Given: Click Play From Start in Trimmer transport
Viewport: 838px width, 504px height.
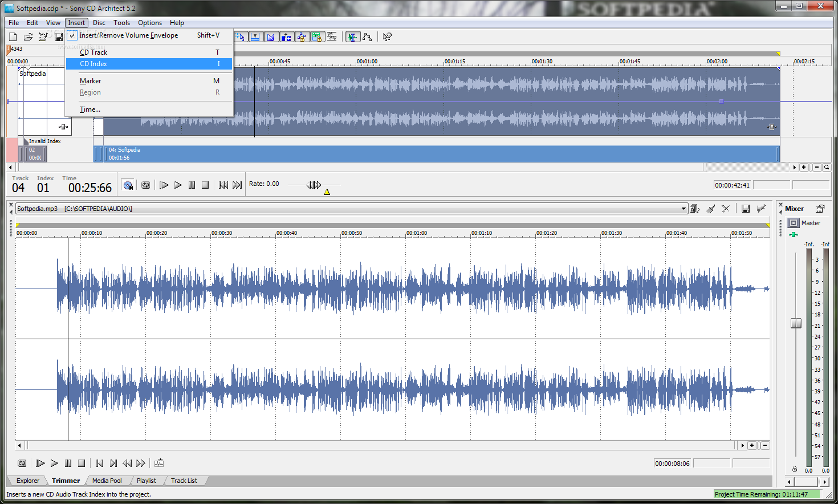Looking at the screenshot, I should click(40, 464).
